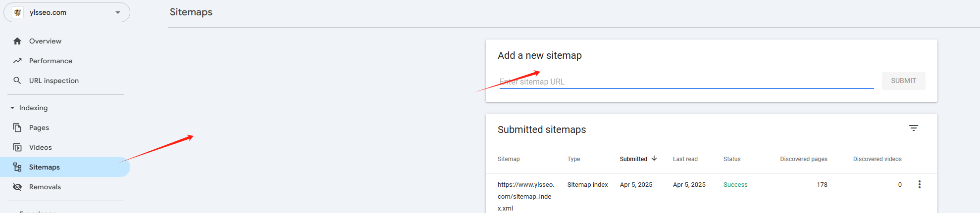Click the Performance trend icon
Screen dimensions: 980x213
tap(17, 61)
